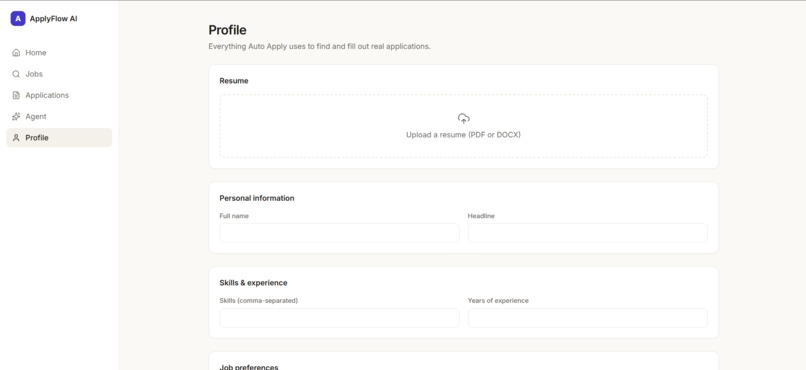
Task: Click the Personal information section title
Action: pyautogui.click(x=257, y=198)
